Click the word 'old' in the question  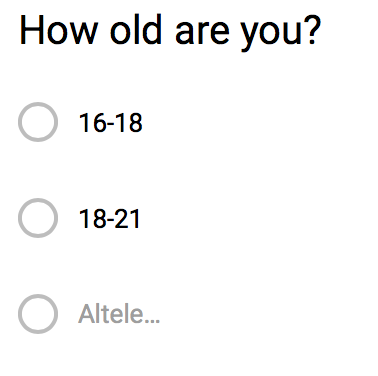point(136,30)
